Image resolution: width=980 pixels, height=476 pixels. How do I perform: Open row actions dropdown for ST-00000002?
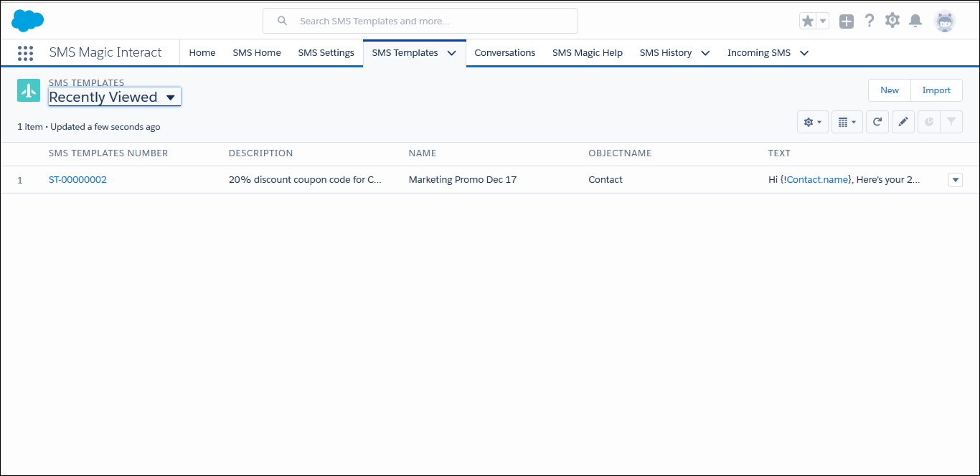coord(956,180)
